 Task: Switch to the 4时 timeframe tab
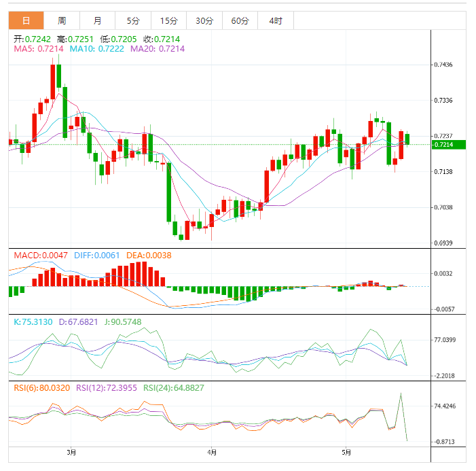(276, 20)
